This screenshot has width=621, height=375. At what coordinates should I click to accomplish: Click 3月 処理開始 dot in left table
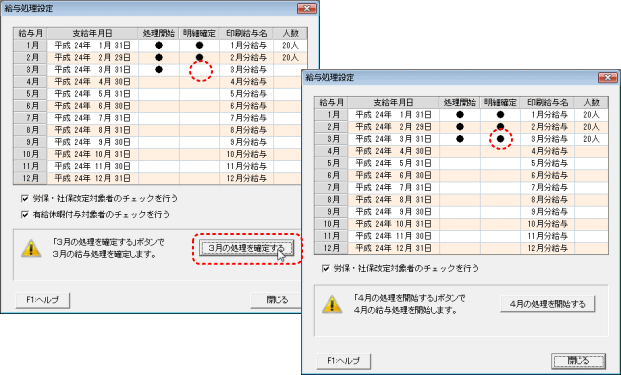(159, 70)
